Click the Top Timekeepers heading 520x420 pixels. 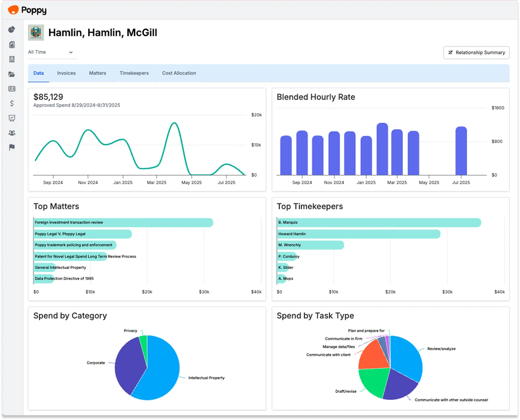point(310,206)
